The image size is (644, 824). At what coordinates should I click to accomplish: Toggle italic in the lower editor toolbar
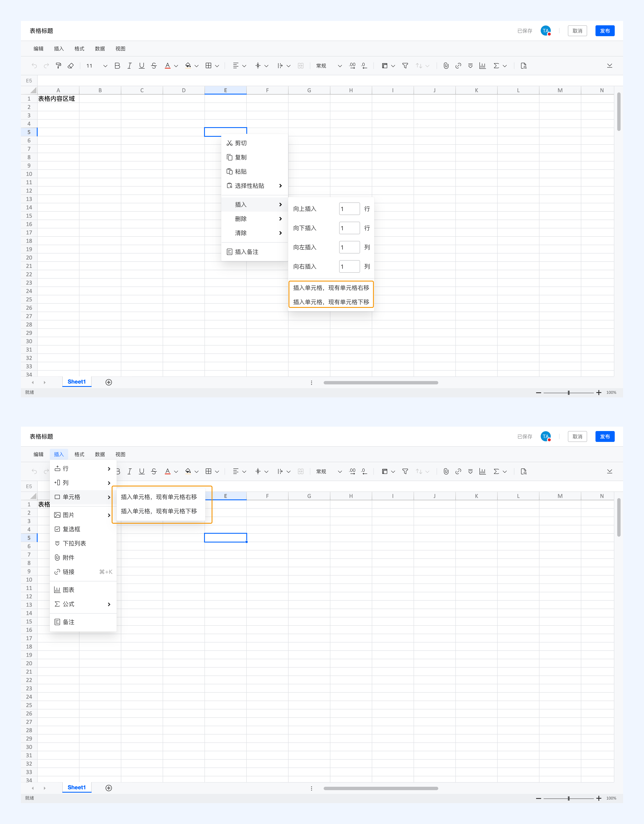(129, 472)
